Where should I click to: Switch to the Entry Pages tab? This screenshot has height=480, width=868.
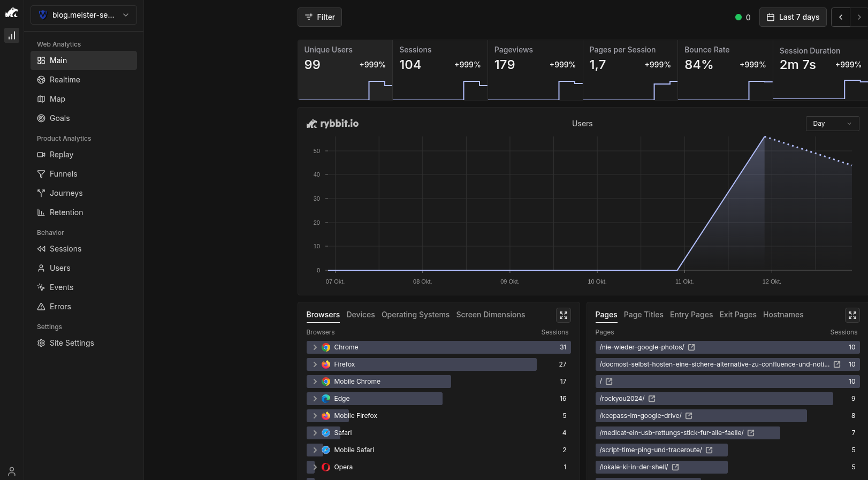[691, 315]
